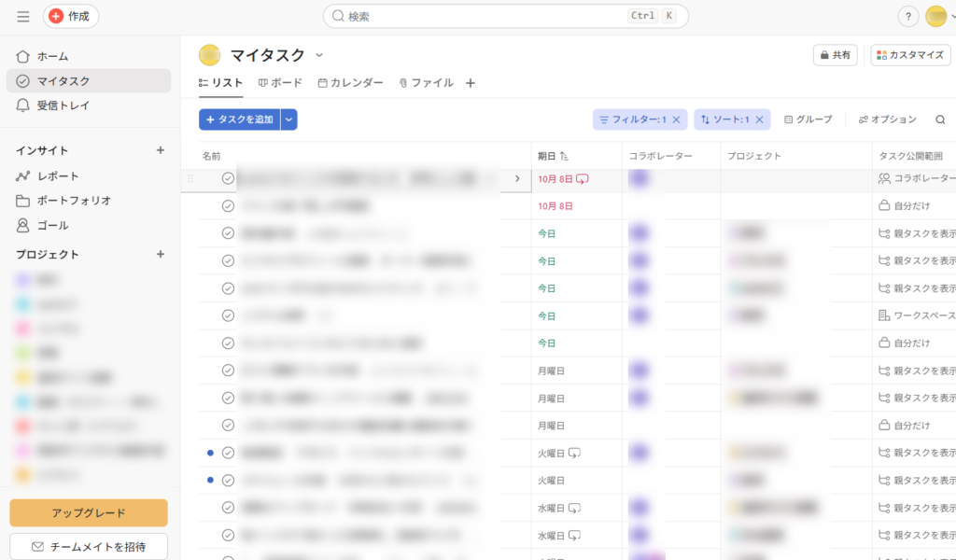Click the アップグレード button
The width and height of the screenshot is (956, 560).
89,512
